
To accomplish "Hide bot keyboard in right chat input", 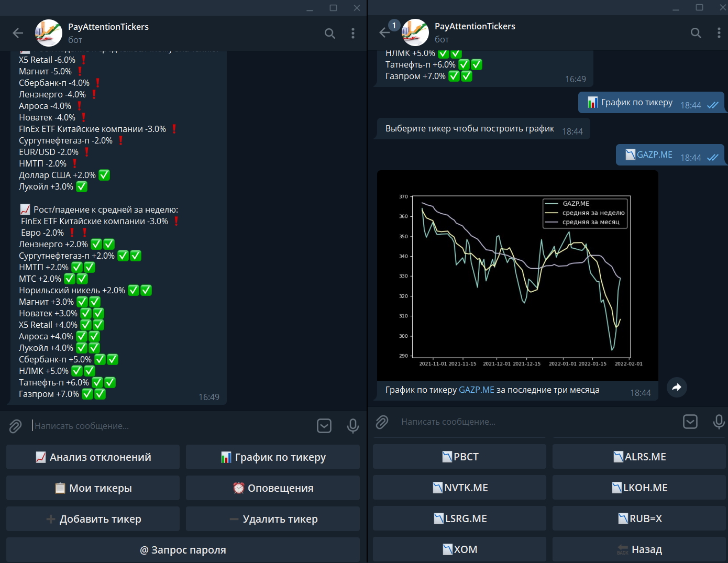I will point(690,422).
